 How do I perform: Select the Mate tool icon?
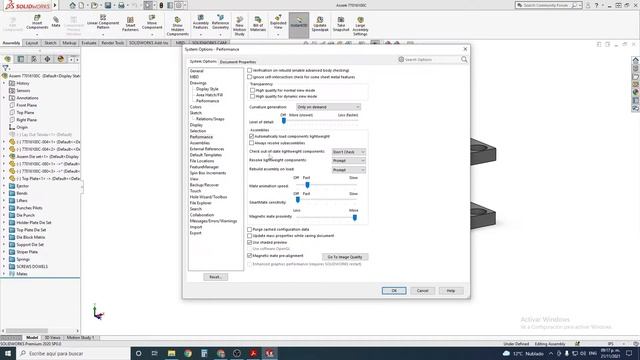(x=56, y=22)
